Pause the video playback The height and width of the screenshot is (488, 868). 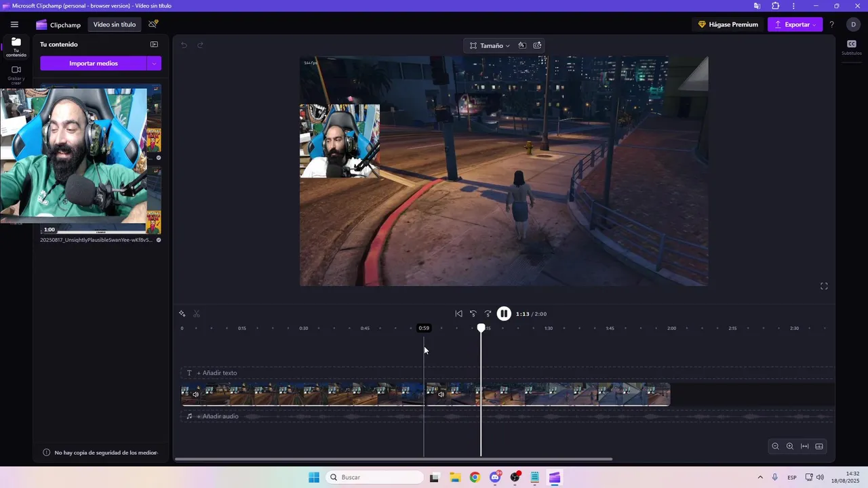click(x=504, y=314)
